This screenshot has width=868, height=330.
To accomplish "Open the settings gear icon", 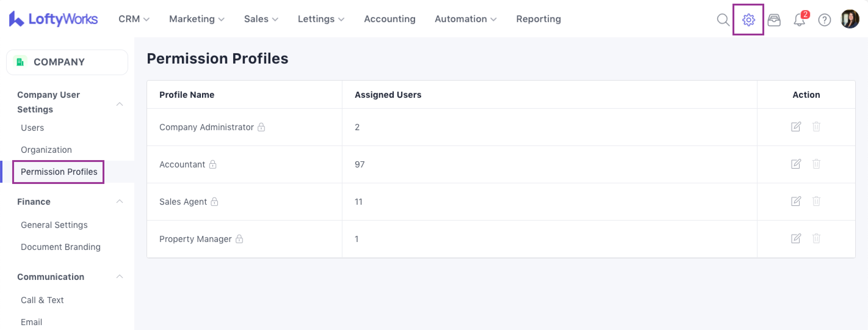I will click(x=748, y=20).
